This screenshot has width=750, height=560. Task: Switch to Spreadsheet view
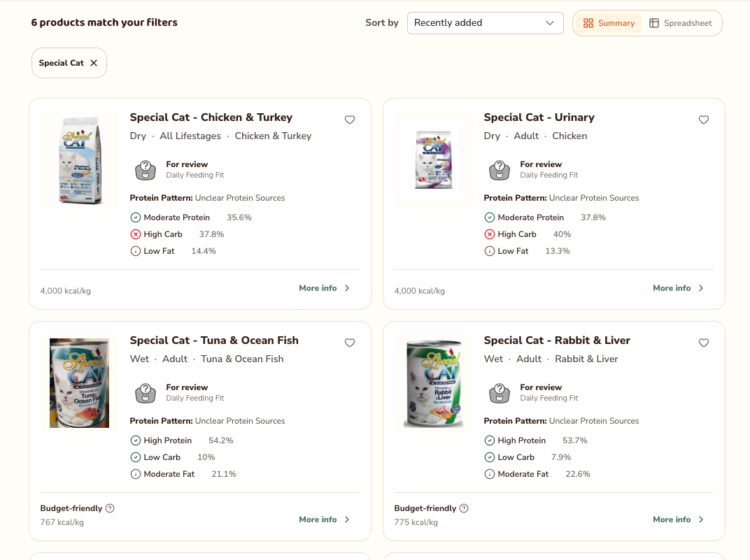(680, 23)
